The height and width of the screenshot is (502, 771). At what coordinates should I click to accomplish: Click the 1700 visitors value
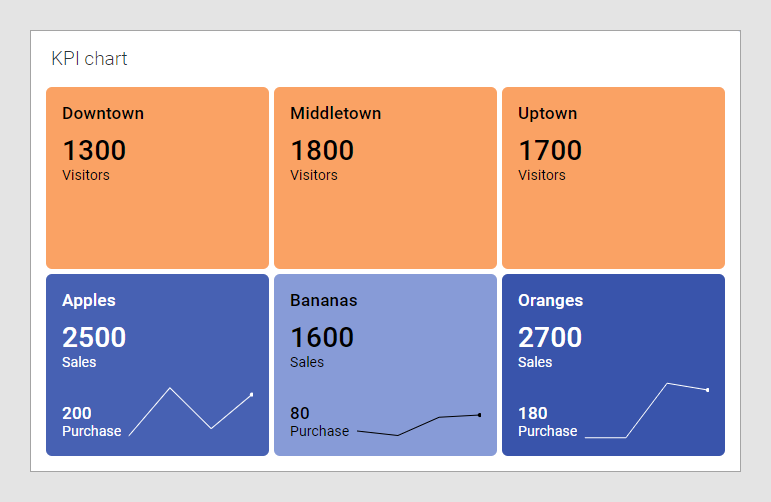click(550, 150)
